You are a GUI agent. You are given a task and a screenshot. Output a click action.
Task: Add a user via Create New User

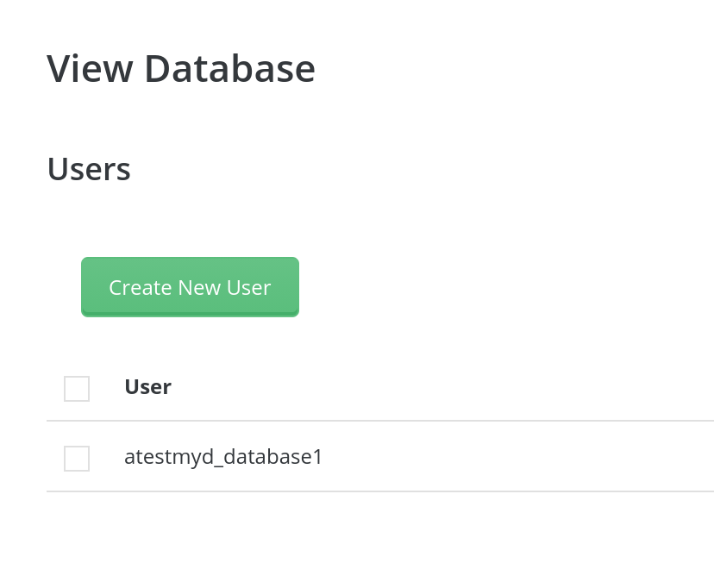pos(190,287)
